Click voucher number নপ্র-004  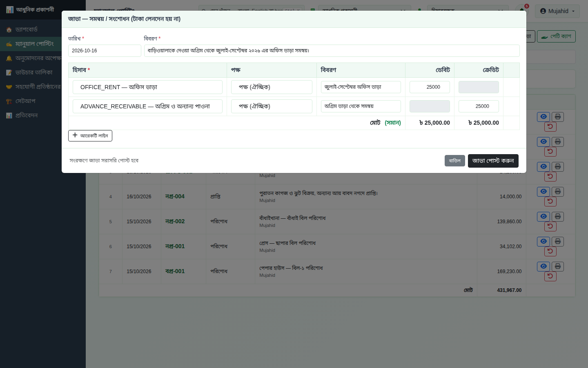(x=175, y=197)
